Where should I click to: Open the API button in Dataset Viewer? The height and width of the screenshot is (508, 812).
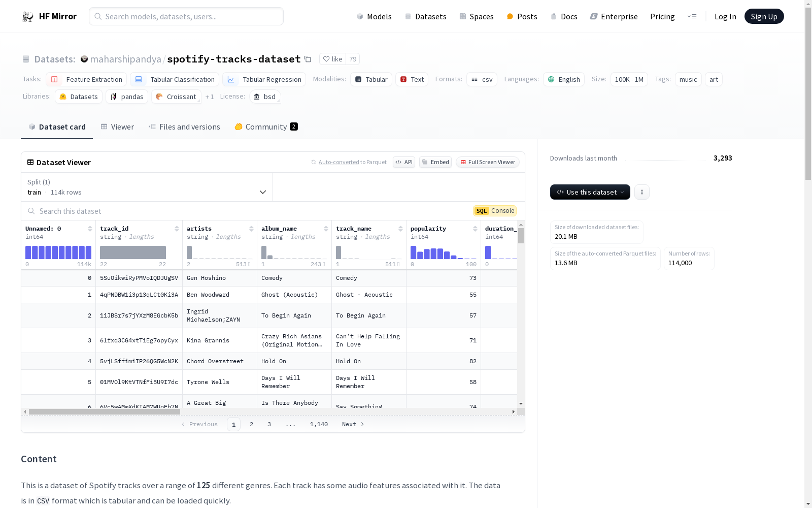404,162
